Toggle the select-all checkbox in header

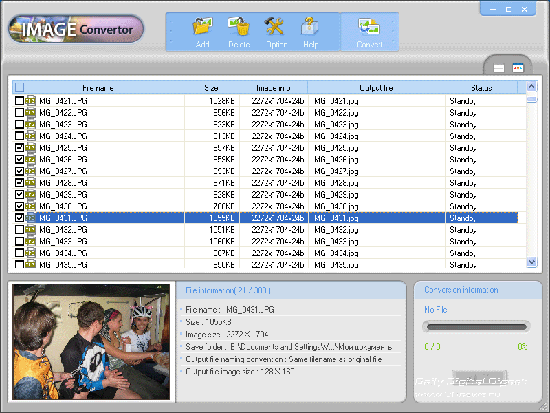click(x=19, y=87)
